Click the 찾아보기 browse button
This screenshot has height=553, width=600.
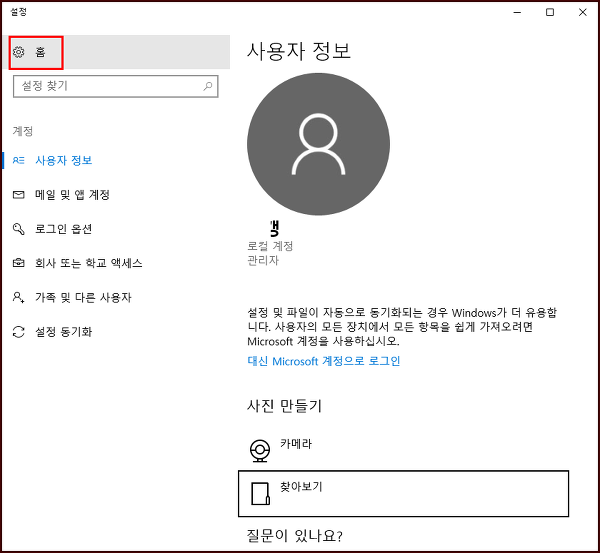(403, 494)
